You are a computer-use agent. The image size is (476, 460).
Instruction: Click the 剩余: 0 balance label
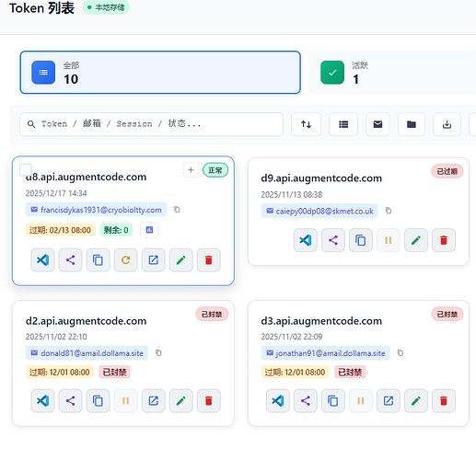pos(116,230)
